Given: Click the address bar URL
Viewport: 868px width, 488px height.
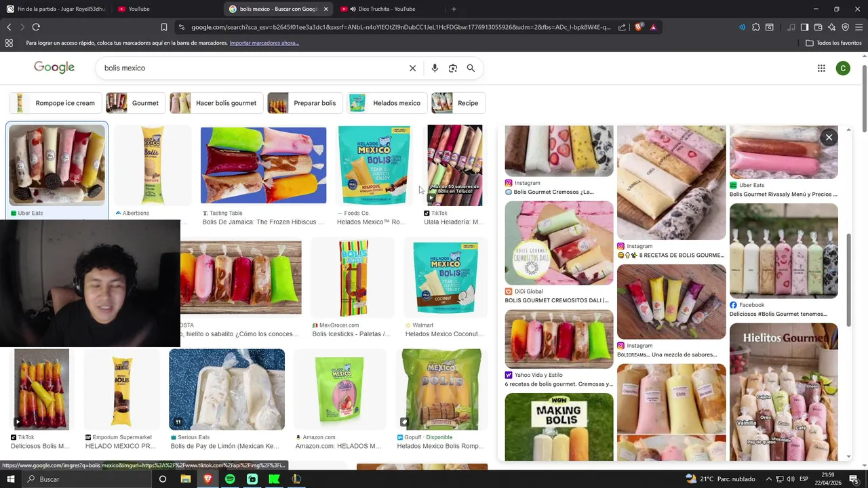Looking at the screenshot, I should (x=401, y=27).
